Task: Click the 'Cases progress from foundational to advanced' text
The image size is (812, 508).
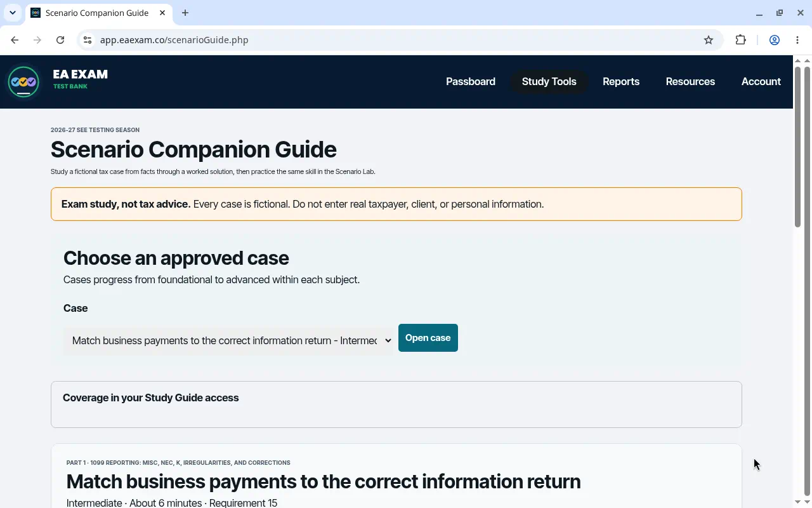Action: click(x=211, y=280)
